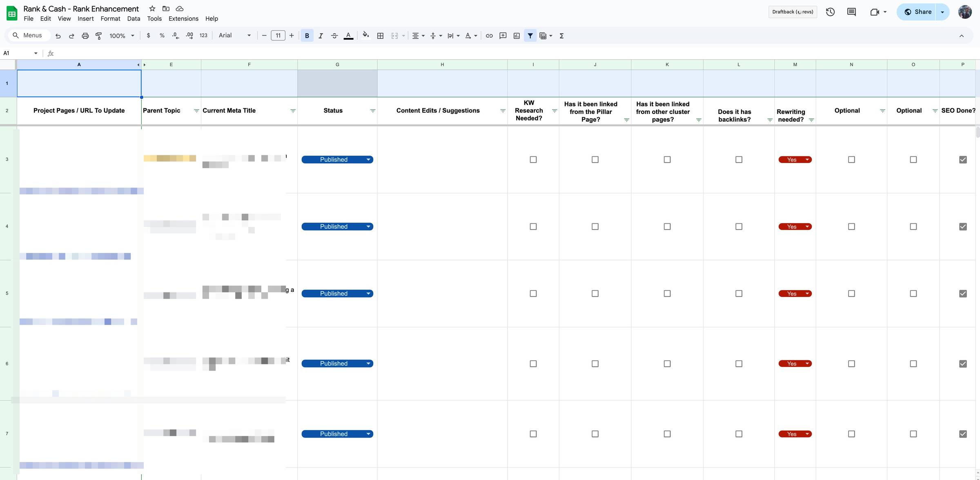
Task: Uncheck SEO Done checkbox in row 5
Action: [963, 293]
